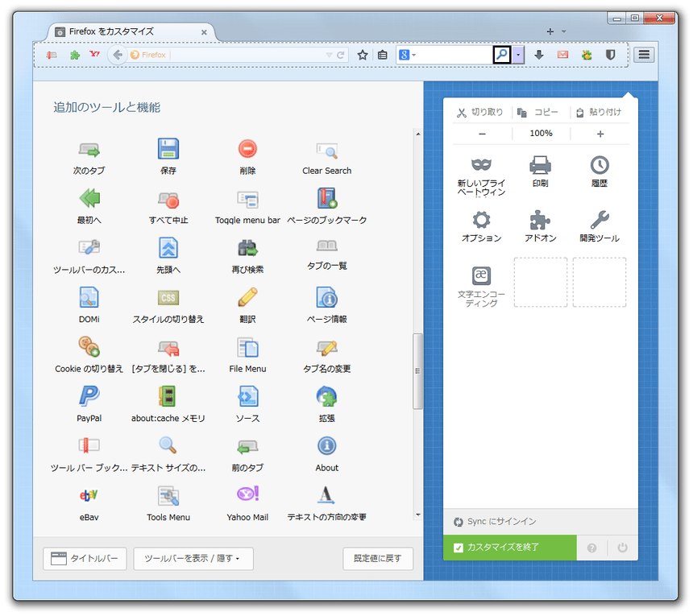This screenshot has width=693, height=616.
Task: Select the 翻訳 pencil icon
Action: click(x=247, y=297)
